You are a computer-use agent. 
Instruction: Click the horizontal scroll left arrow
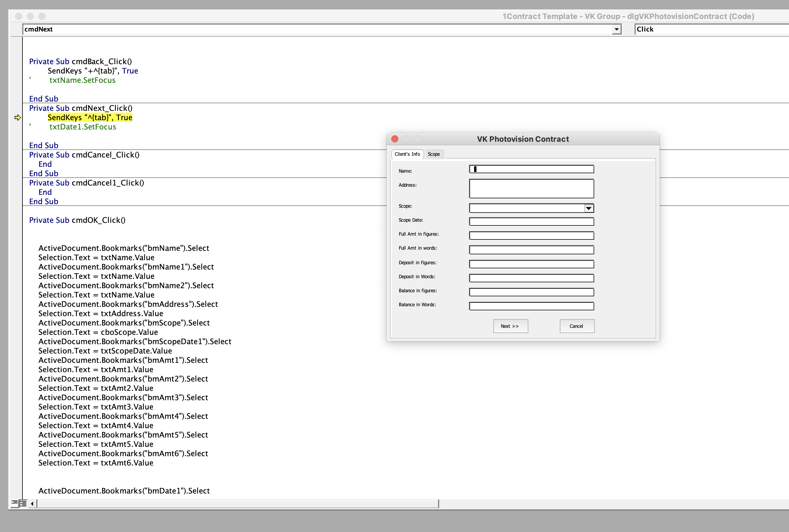32,503
